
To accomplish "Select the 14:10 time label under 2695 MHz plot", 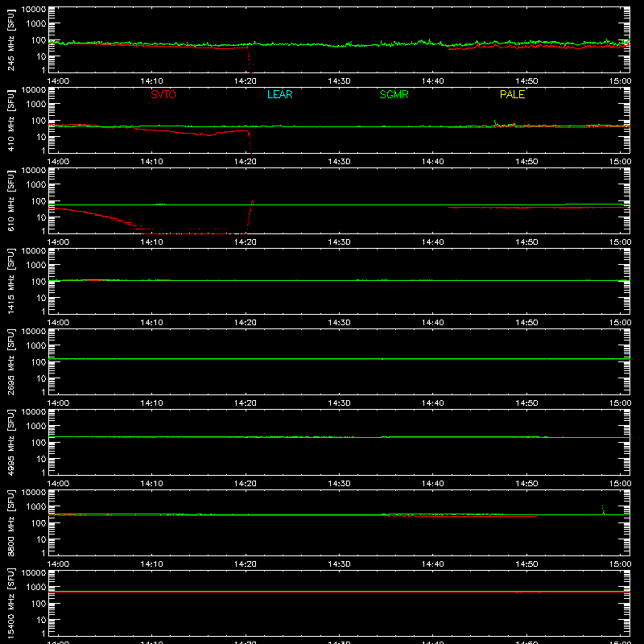I will tap(151, 403).
